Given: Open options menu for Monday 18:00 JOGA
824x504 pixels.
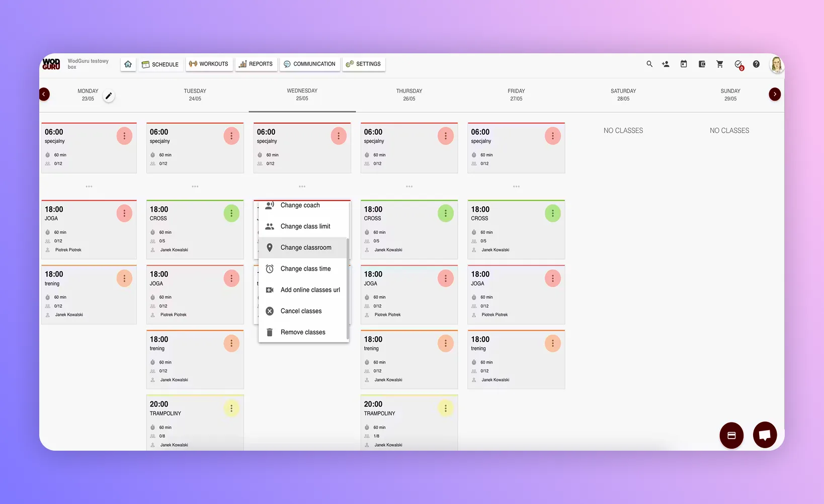Looking at the screenshot, I should [124, 213].
